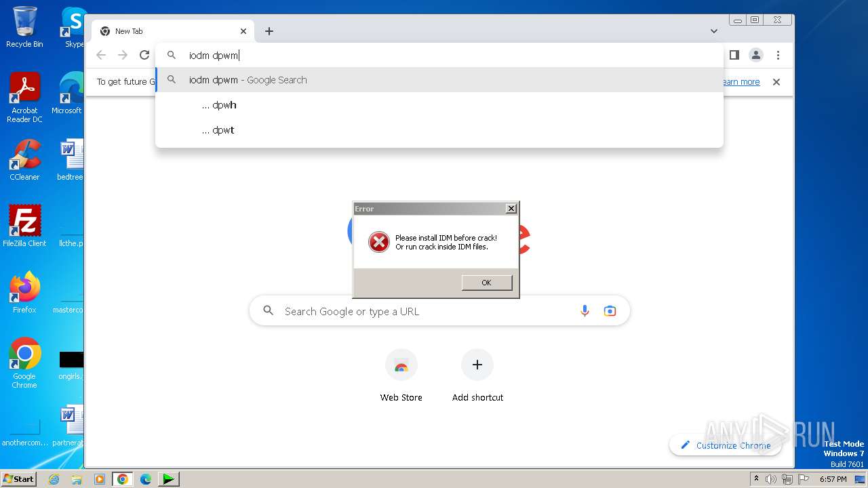Click the clock showing 6:57 PM

click(x=833, y=479)
